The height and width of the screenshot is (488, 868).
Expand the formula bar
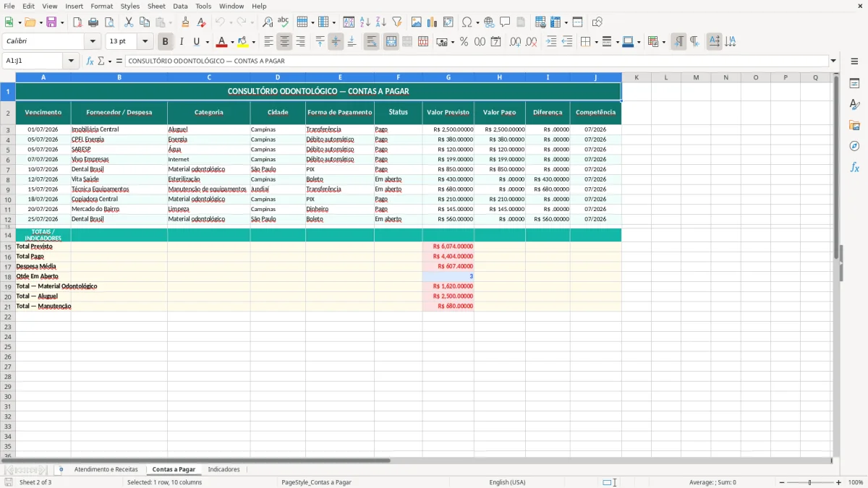[x=833, y=61]
